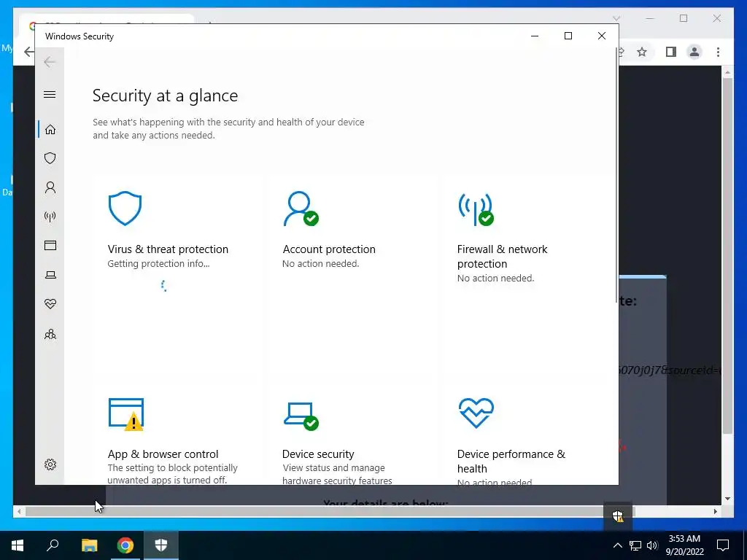Open Firewall & network protection heading

[x=502, y=256]
